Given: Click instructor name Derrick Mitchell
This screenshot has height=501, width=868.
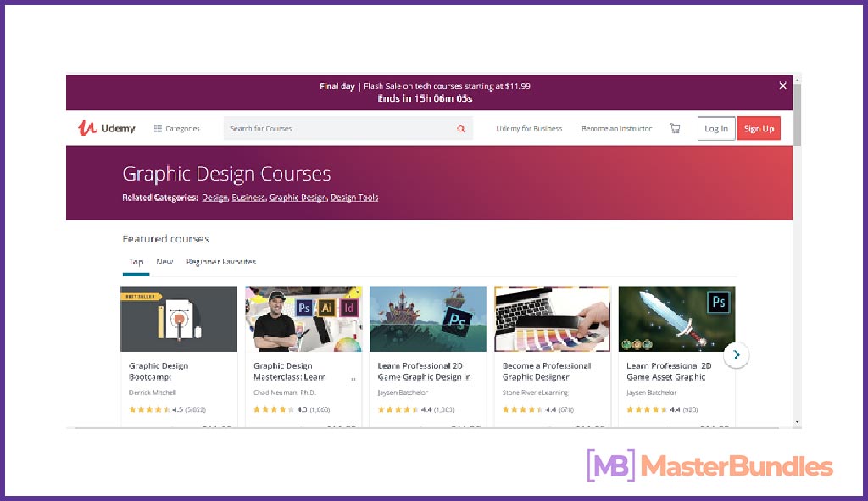Looking at the screenshot, I should pyautogui.click(x=153, y=392).
